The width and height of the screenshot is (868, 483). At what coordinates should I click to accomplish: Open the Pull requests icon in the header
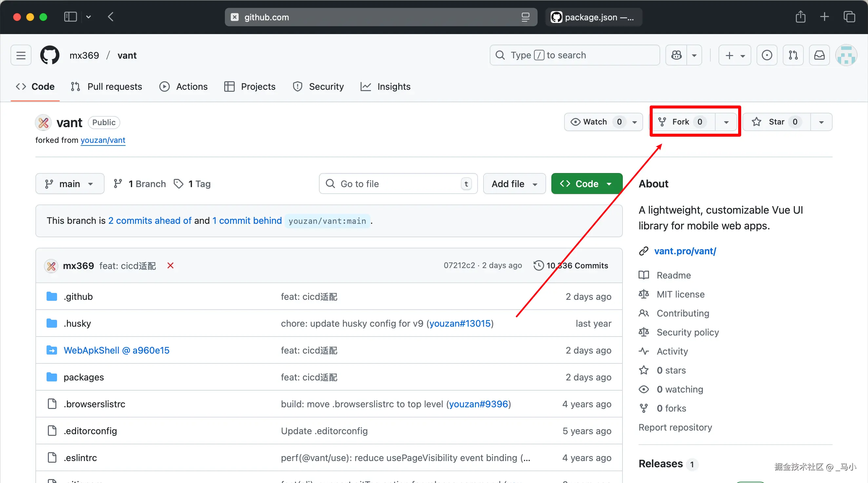tap(793, 55)
